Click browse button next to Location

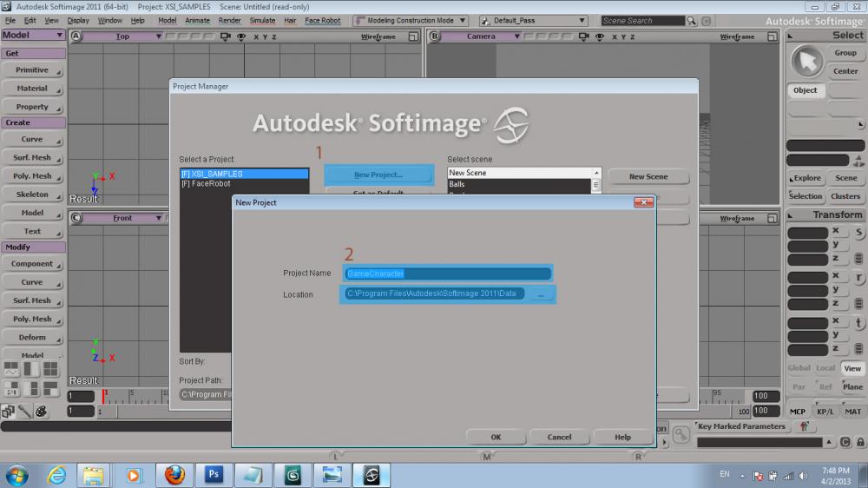tap(541, 294)
